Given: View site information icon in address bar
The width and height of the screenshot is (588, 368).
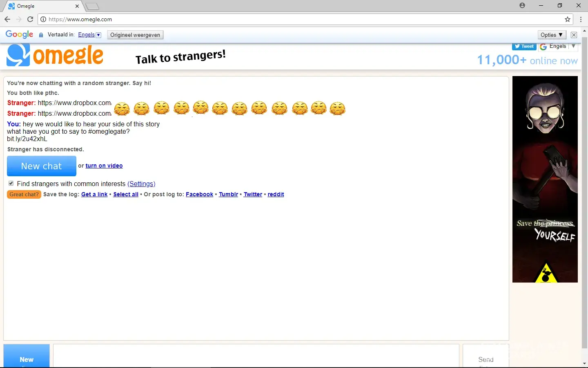Looking at the screenshot, I should pyautogui.click(x=43, y=19).
